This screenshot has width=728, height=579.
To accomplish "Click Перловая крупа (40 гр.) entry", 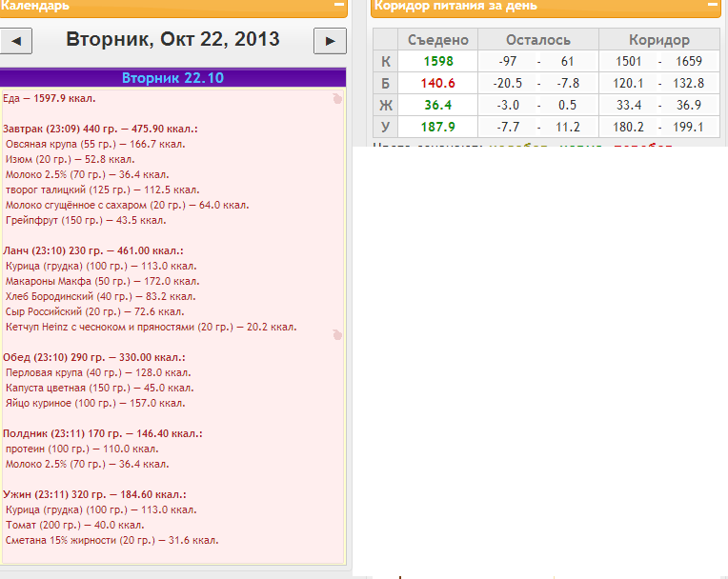I will click(98, 372).
